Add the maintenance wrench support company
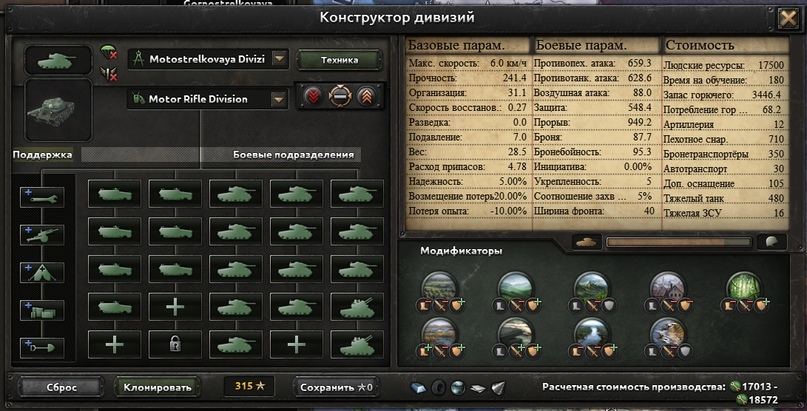 [x=42, y=197]
